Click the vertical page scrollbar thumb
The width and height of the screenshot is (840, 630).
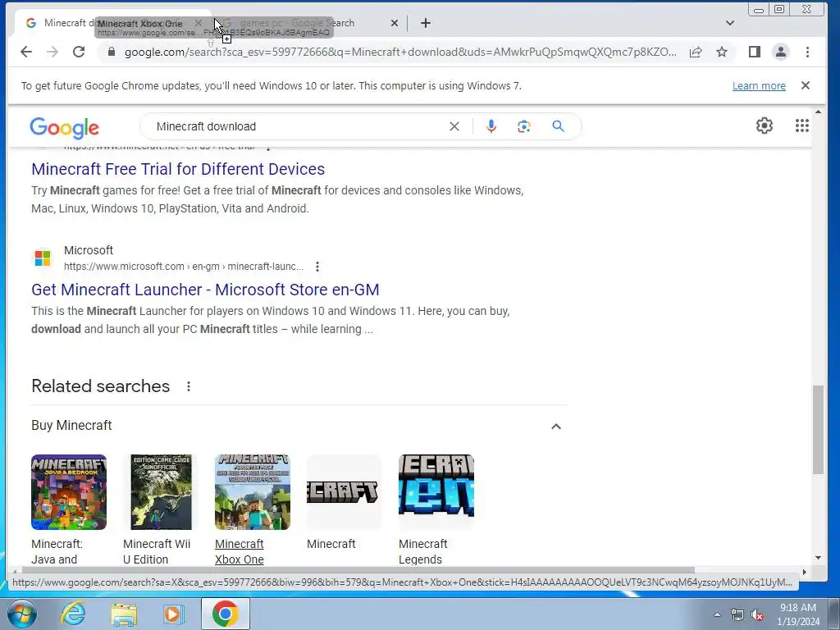[818, 429]
